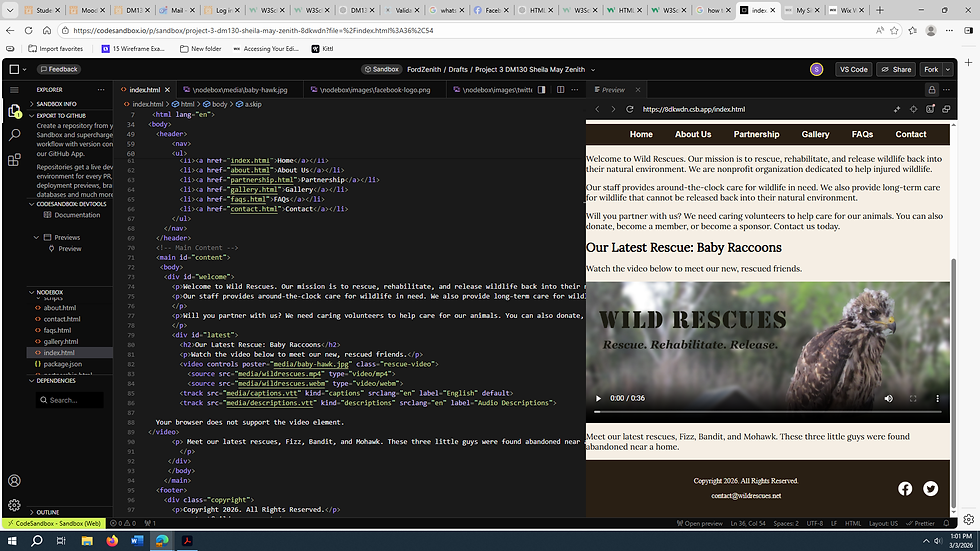Open the Extensions icon in activity bar
Image resolution: width=980 pixels, height=551 pixels.
click(x=14, y=160)
